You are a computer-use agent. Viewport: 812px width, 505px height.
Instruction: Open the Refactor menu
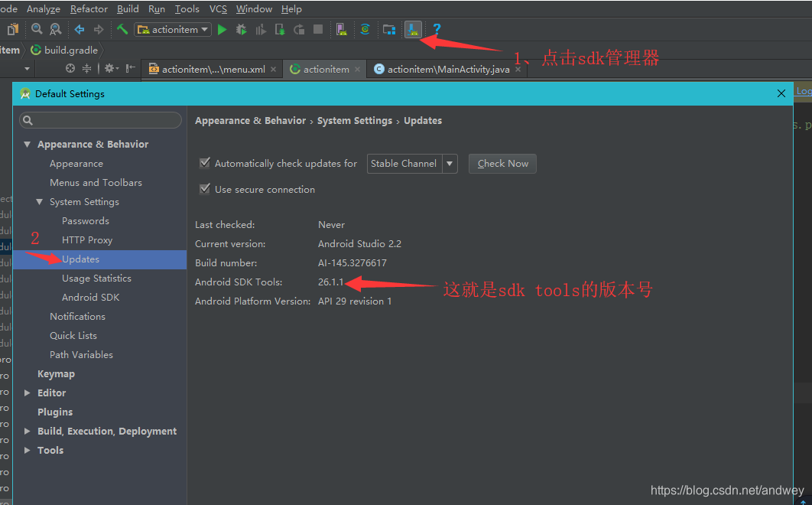click(89, 9)
